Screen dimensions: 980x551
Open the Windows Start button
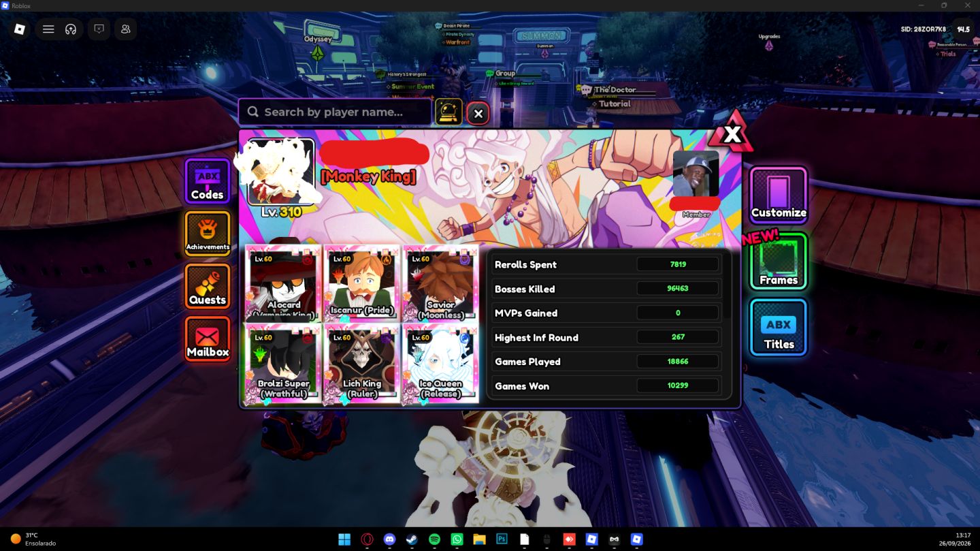click(x=344, y=539)
